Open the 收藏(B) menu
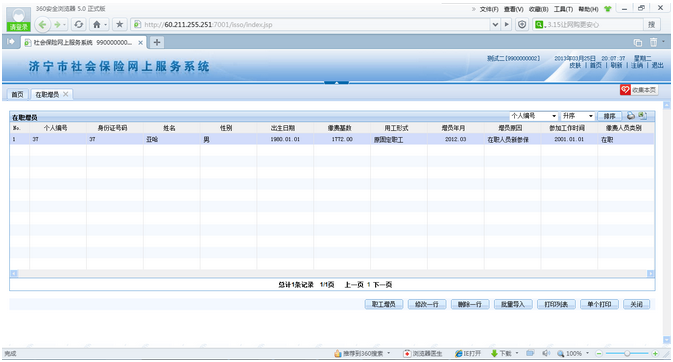Image resolution: width=673 pixels, height=362 pixels. point(538,9)
